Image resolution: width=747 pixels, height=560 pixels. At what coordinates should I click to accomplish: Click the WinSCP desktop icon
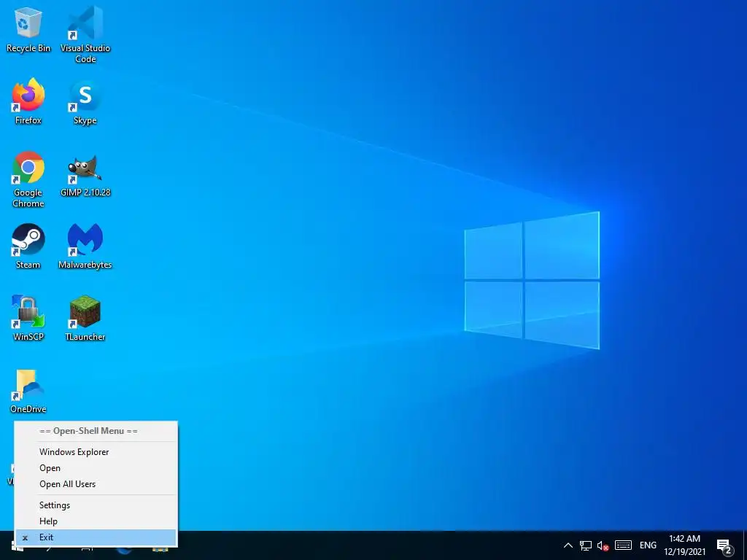pyautogui.click(x=28, y=318)
